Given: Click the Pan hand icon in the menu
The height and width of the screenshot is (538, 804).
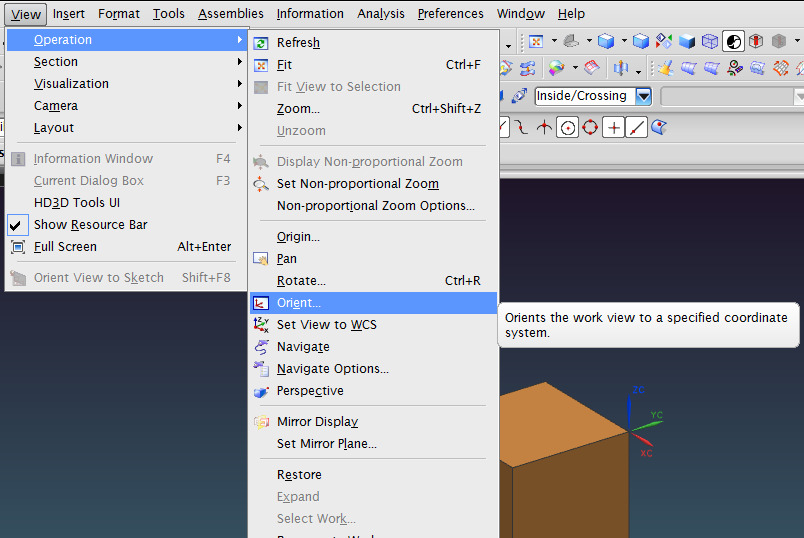Looking at the screenshot, I should (261, 259).
